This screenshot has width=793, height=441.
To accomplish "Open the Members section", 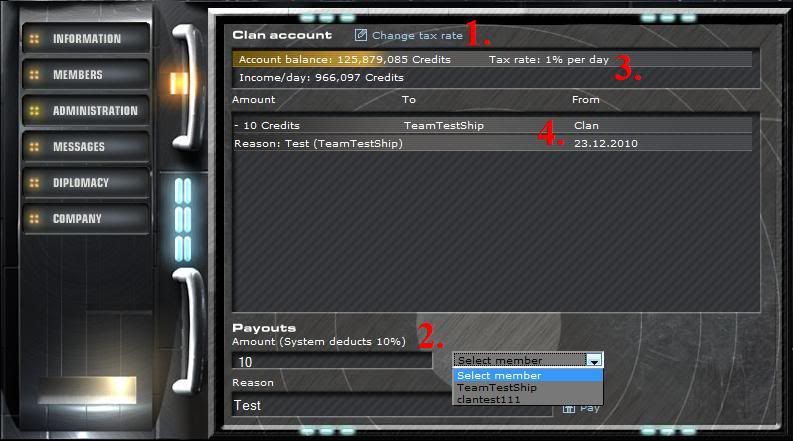I will click(86, 75).
